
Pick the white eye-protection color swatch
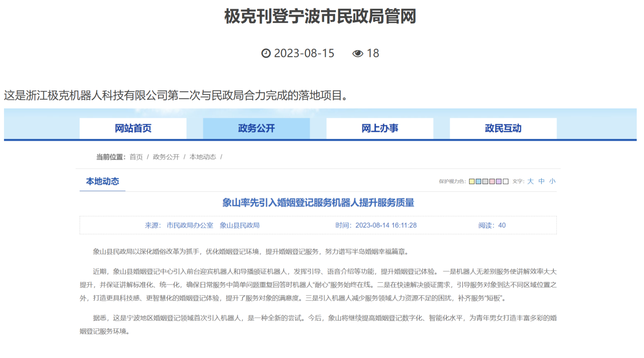[506, 181]
